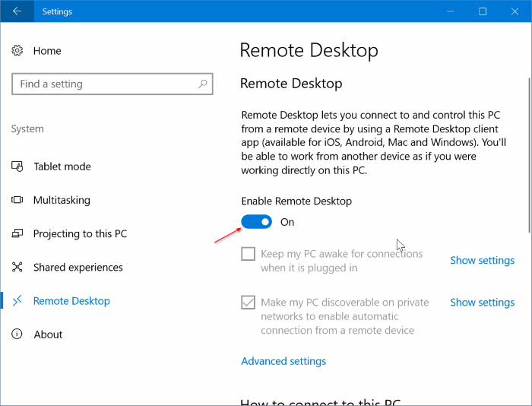This screenshot has height=406, width=532.
Task: Open Shared experiences page
Action: click(x=78, y=267)
